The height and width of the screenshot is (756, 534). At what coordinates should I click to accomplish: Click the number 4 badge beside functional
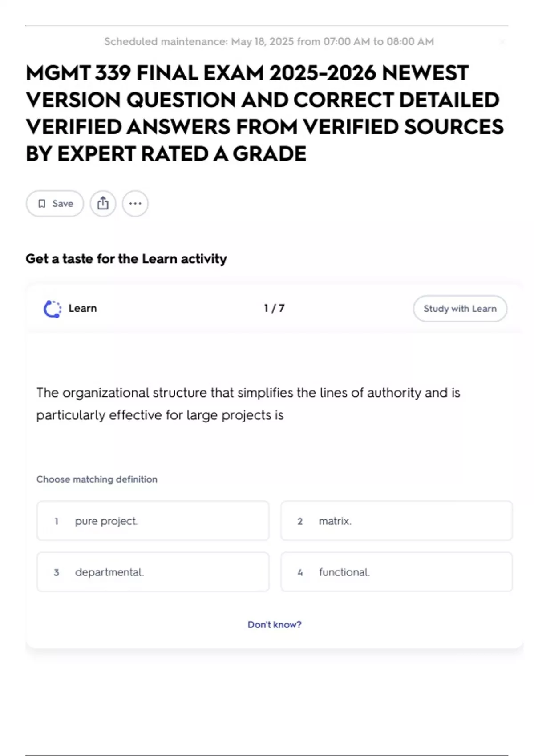coord(300,572)
